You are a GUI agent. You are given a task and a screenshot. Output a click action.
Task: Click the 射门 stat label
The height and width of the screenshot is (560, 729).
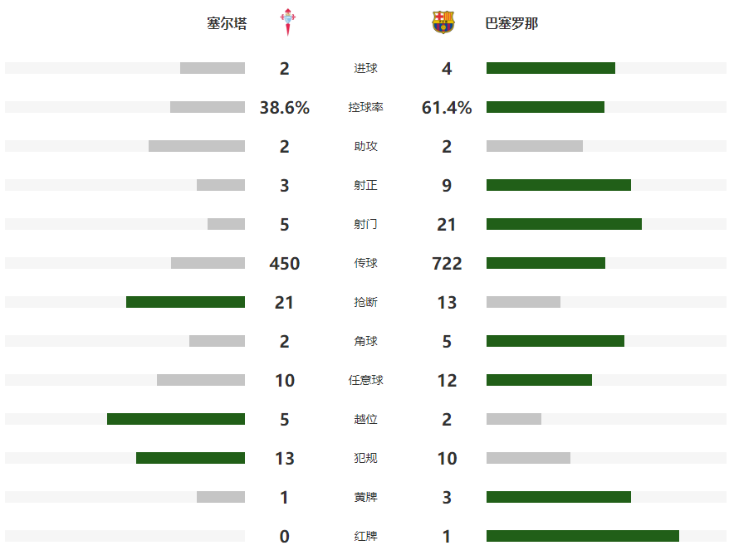[365, 224]
